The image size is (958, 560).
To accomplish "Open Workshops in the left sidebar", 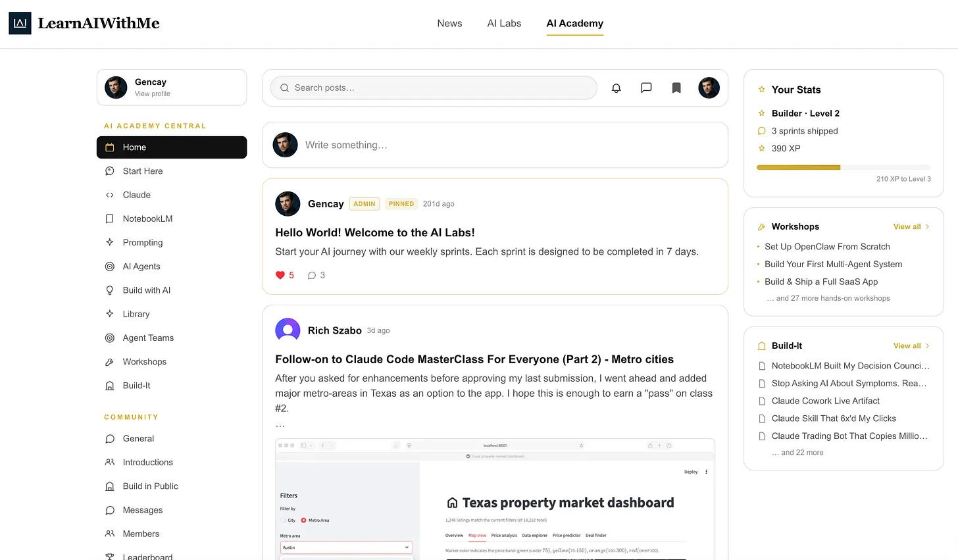I will coord(172,362).
